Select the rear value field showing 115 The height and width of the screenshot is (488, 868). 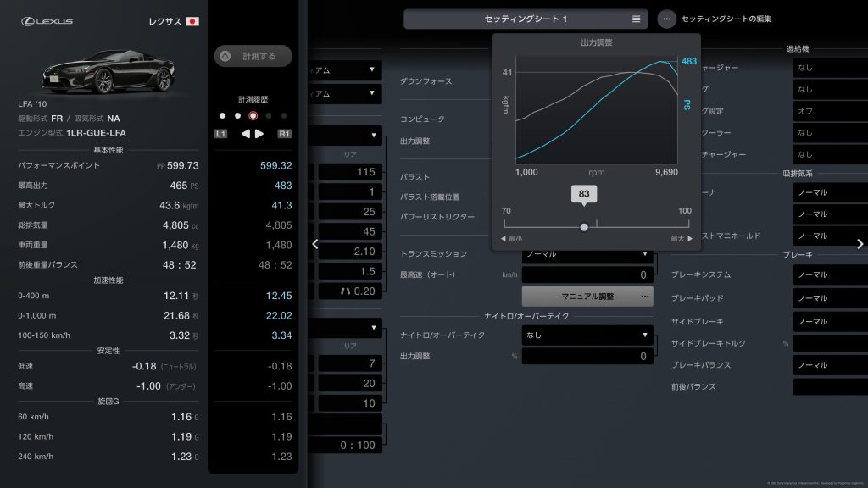350,172
